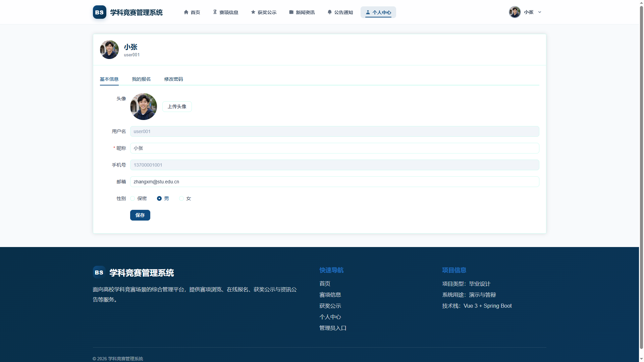
Task: Open 赛项信息 in the top navigation
Action: [x=225, y=12]
